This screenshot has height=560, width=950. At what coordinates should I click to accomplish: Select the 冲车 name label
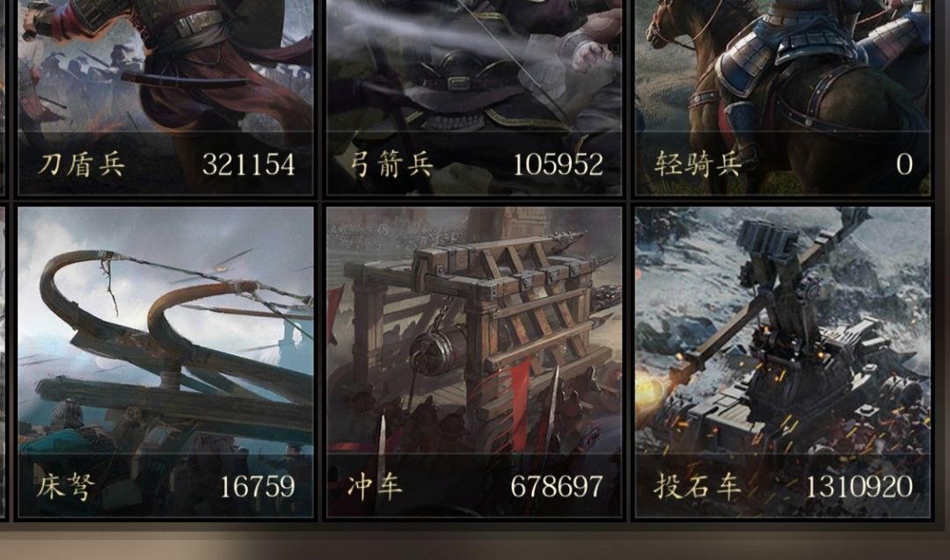(x=375, y=487)
